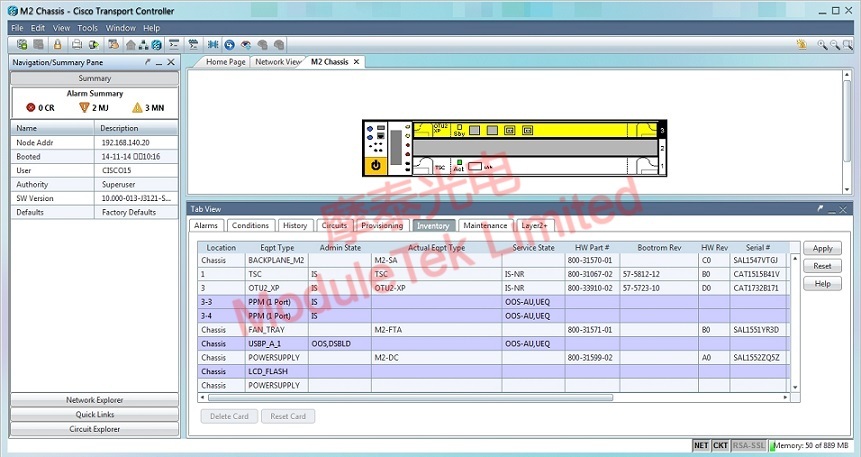The height and width of the screenshot is (457, 861).
Task: Click the first gray disabled toolbar icon
Action: (x=262, y=44)
